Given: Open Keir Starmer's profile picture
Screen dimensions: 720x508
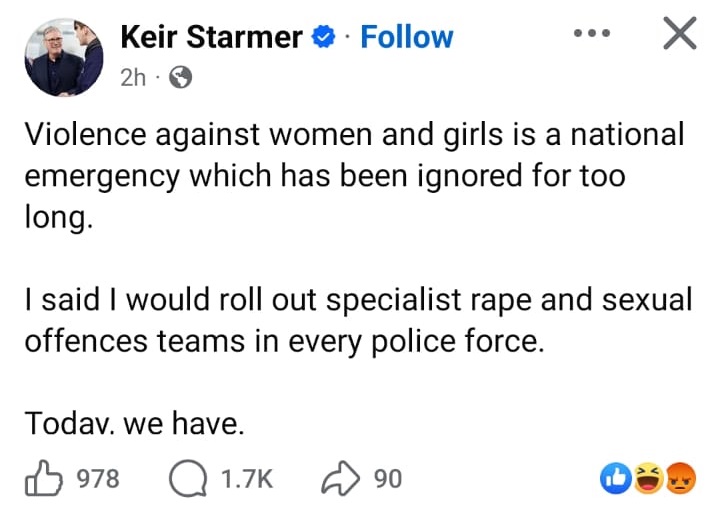Looking at the screenshot, I should tap(64, 56).
